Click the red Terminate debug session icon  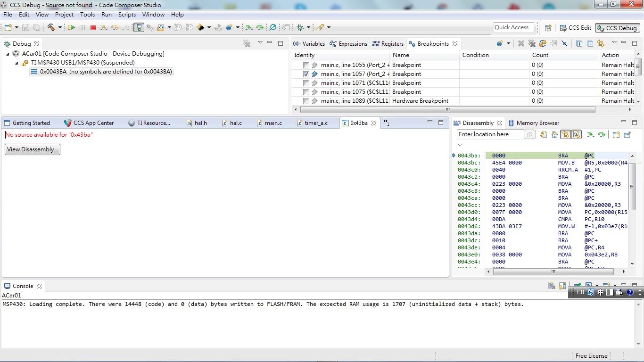(93, 28)
